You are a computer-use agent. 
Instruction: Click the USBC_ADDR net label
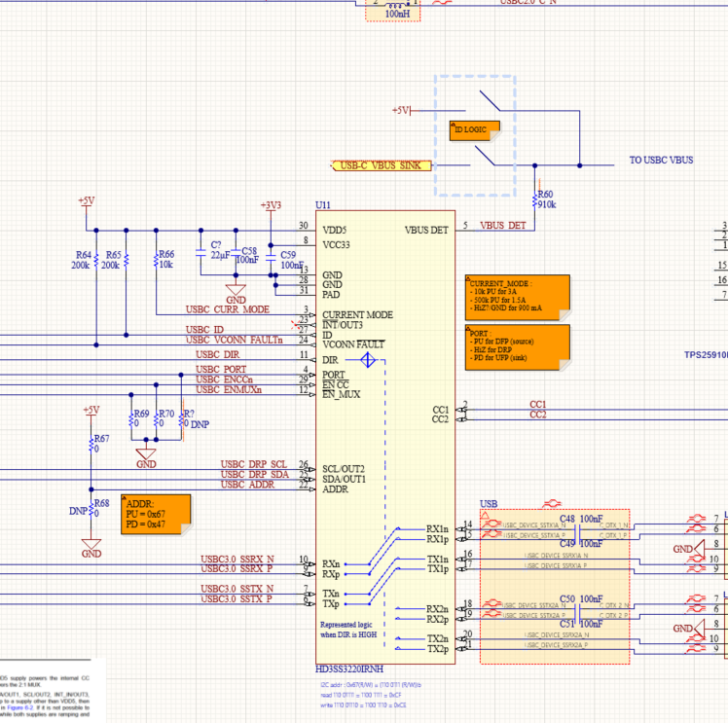(247, 485)
